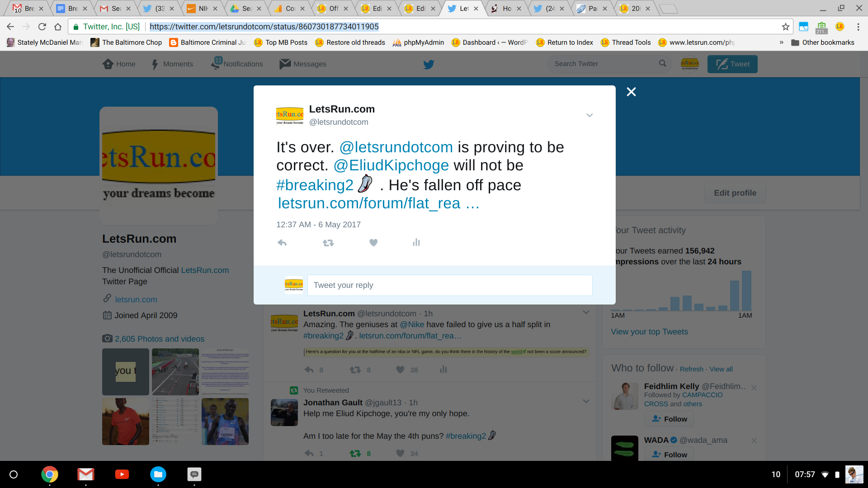Open the track race photo thumbnail
The height and width of the screenshot is (488, 868).
(x=175, y=372)
